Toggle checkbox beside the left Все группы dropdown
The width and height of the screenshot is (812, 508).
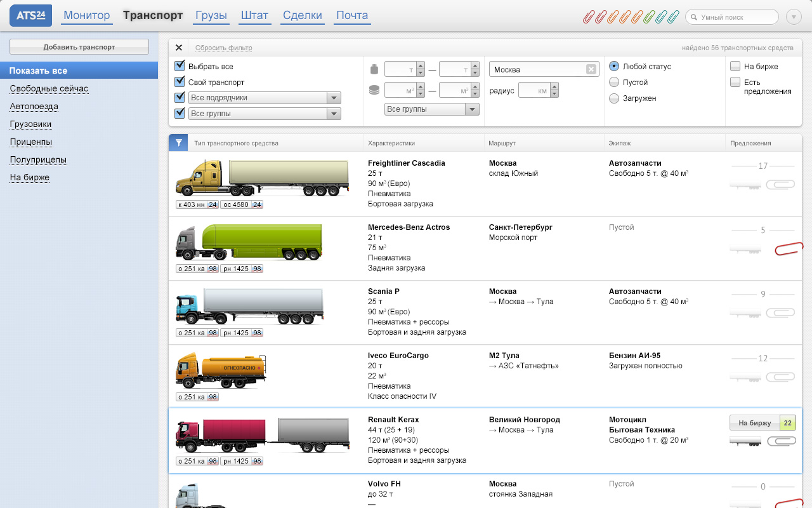(x=180, y=113)
